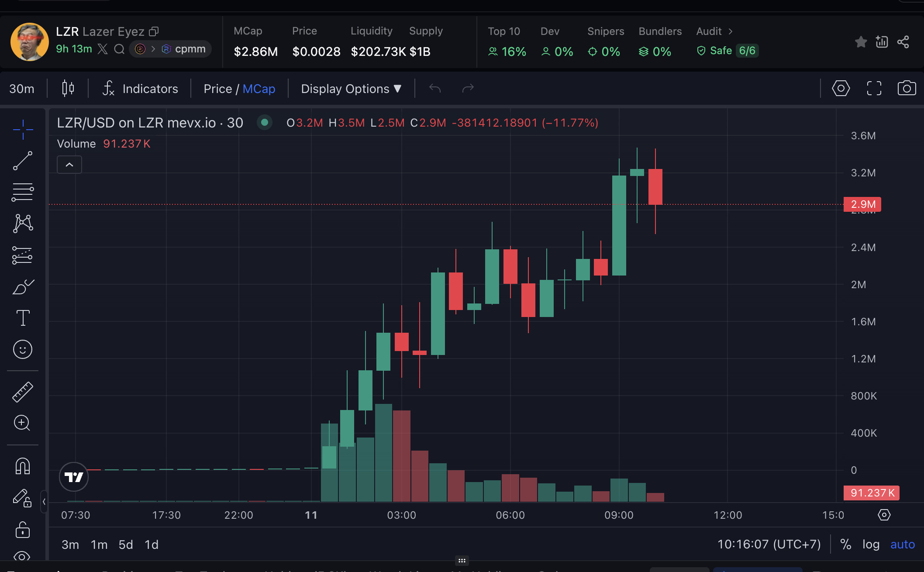
Task: Open time axis settings gear
Action: pos(884,515)
